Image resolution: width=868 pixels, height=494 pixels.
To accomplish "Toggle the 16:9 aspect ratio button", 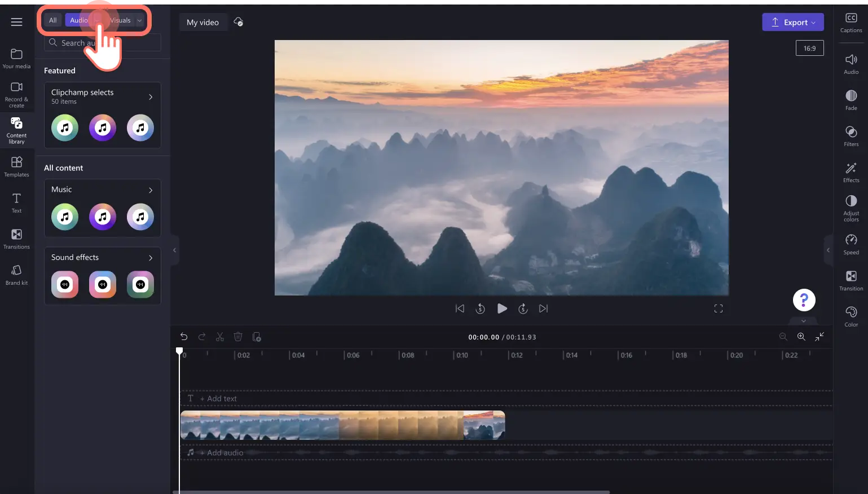I will pyautogui.click(x=809, y=48).
